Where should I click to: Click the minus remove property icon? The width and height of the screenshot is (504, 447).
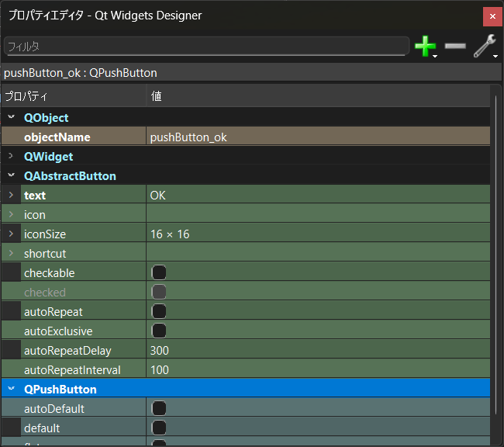(455, 47)
